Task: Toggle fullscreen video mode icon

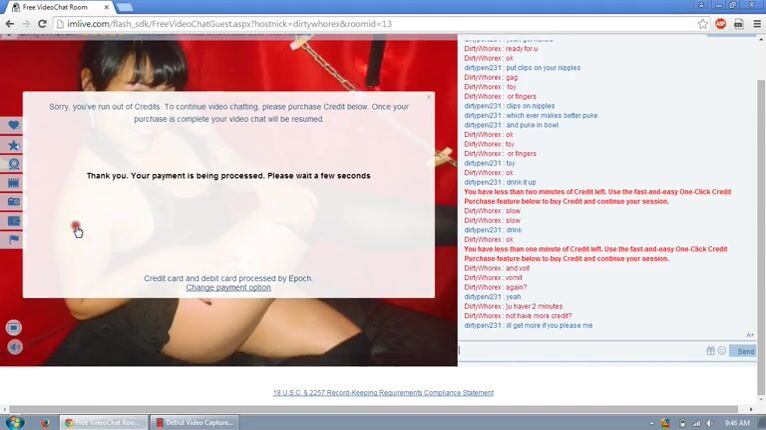Action: click(14, 327)
